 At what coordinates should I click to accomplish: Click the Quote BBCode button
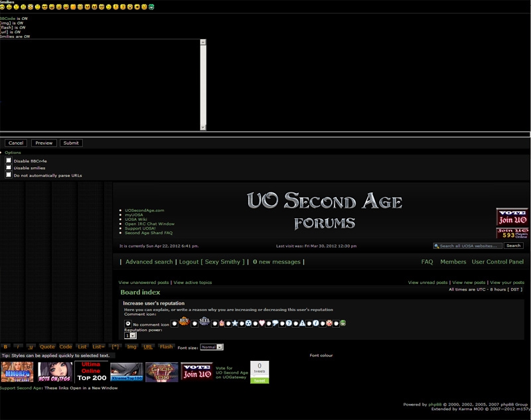tap(47, 347)
